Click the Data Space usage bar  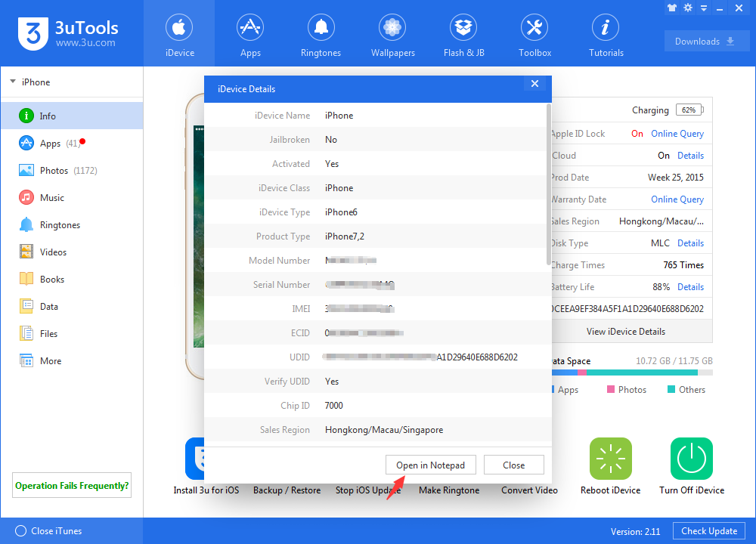point(632,372)
